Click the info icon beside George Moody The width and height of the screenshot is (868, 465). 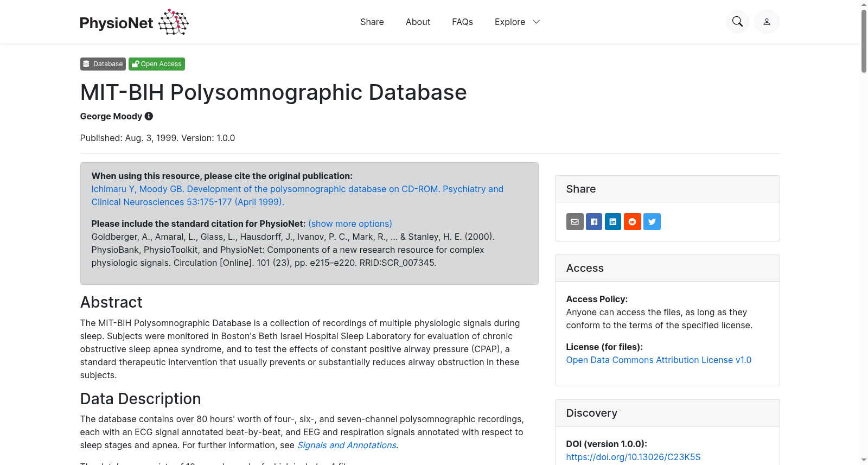(149, 116)
